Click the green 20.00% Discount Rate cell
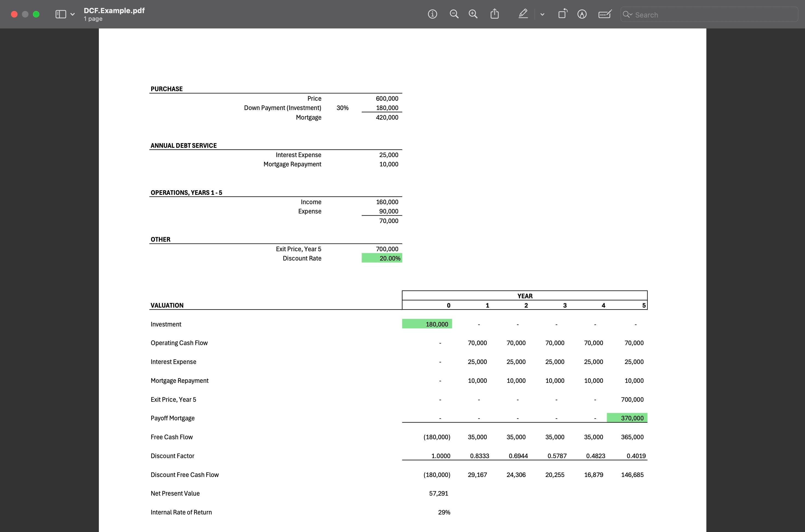 pyautogui.click(x=382, y=258)
